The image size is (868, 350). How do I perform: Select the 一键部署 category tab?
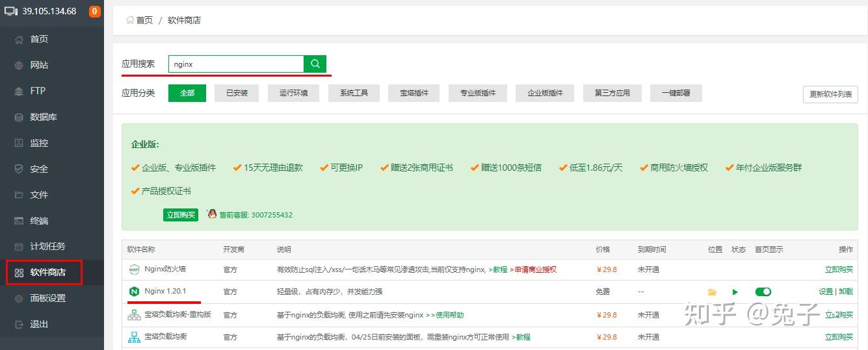pyautogui.click(x=676, y=93)
